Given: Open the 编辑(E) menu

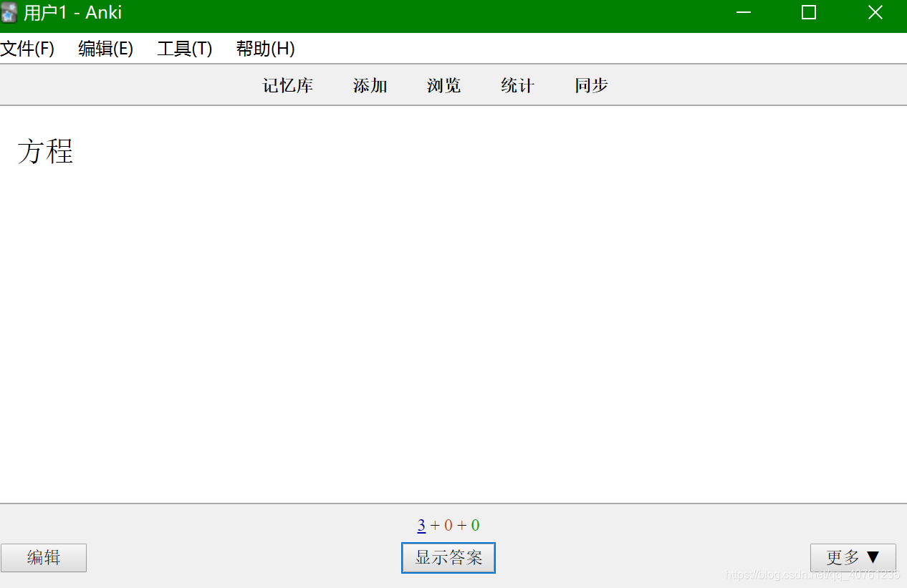Looking at the screenshot, I should click(105, 49).
